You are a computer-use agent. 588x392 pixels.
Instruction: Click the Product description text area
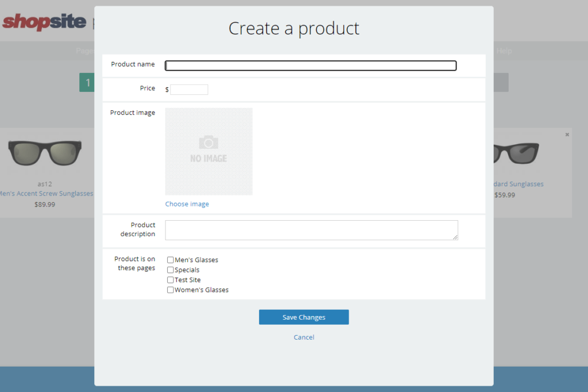pos(311,230)
